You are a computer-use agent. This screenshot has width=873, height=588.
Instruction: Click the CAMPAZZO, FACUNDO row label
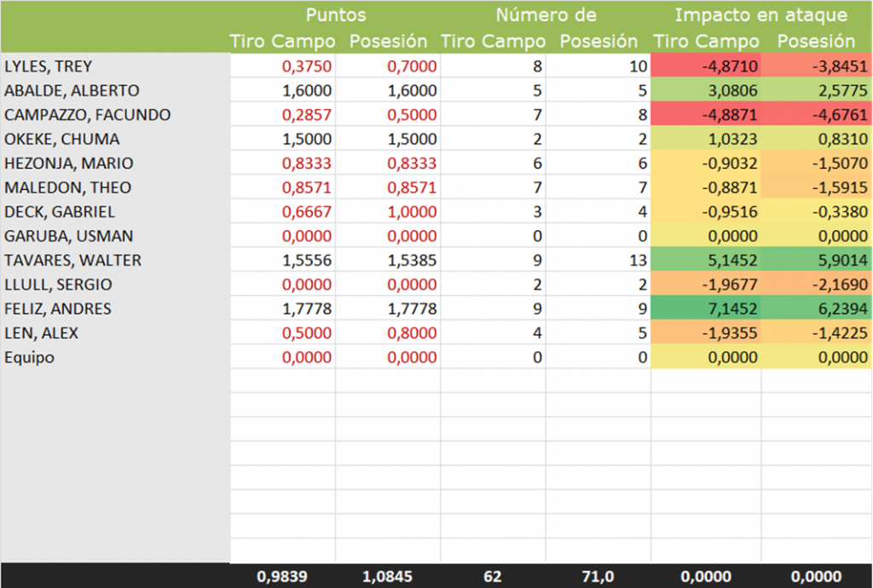click(88, 115)
